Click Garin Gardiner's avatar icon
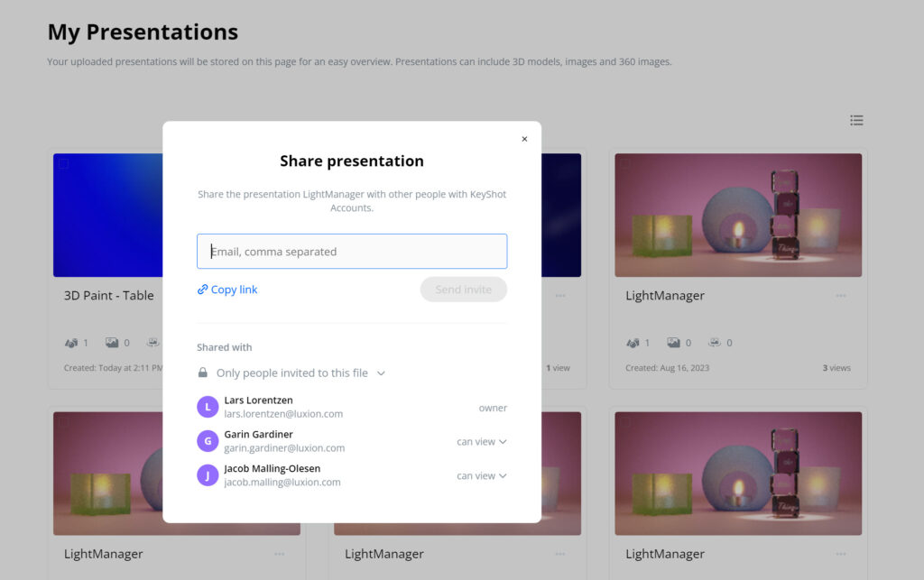 tap(207, 440)
